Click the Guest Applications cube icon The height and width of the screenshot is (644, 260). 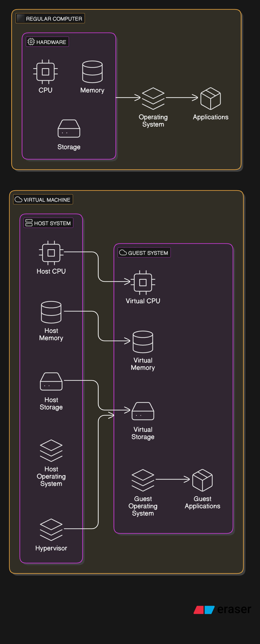click(202, 480)
